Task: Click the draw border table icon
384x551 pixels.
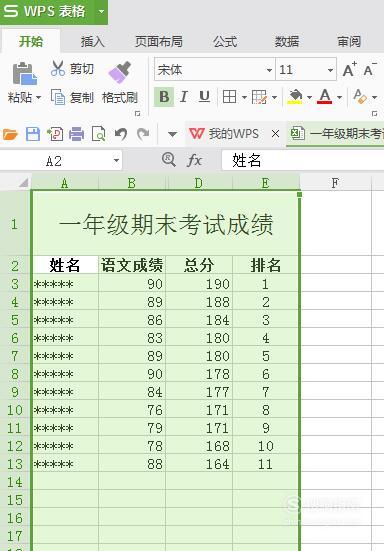Action: 259,97
